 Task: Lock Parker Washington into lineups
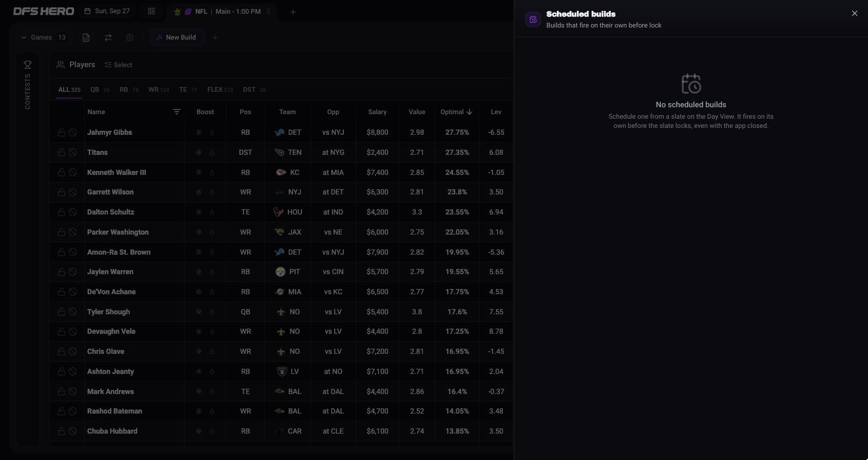pos(61,232)
